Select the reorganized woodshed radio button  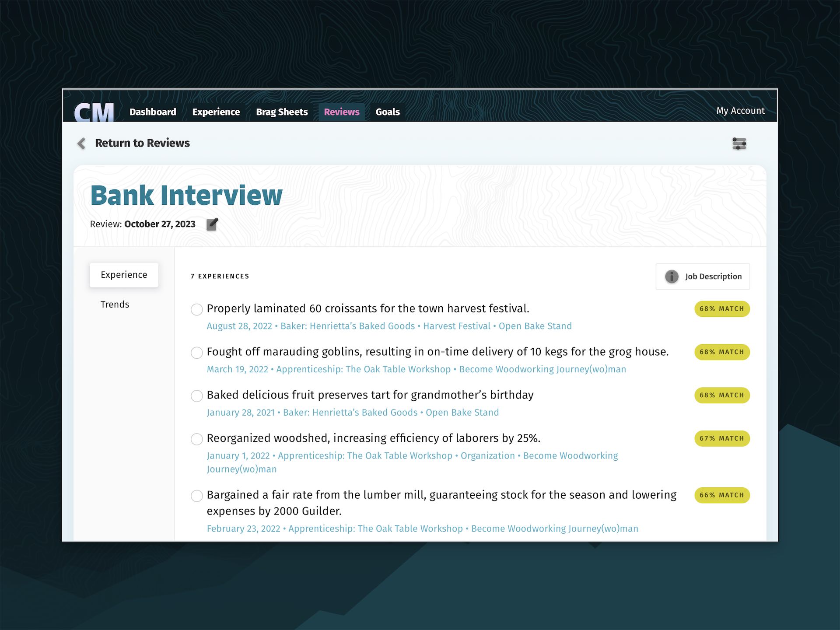click(197, 439)
